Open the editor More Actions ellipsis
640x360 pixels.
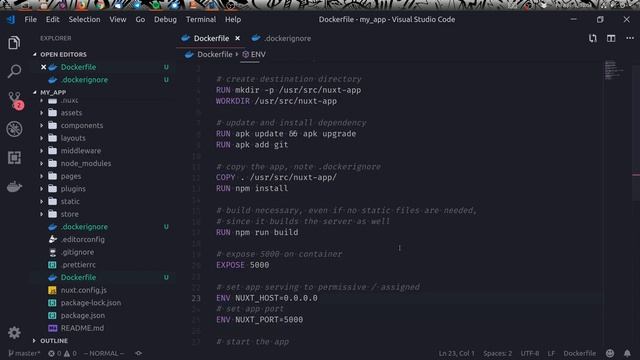pos(630,38)
